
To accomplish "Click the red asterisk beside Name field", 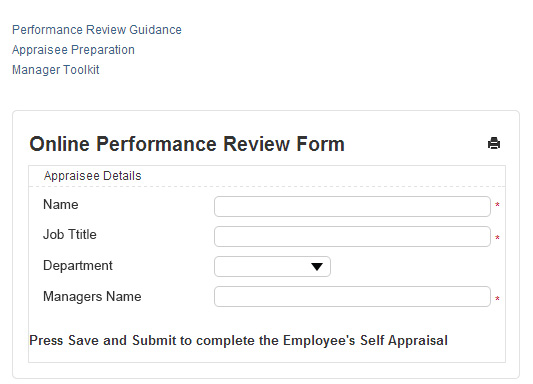I will click(x=497, y=205).
